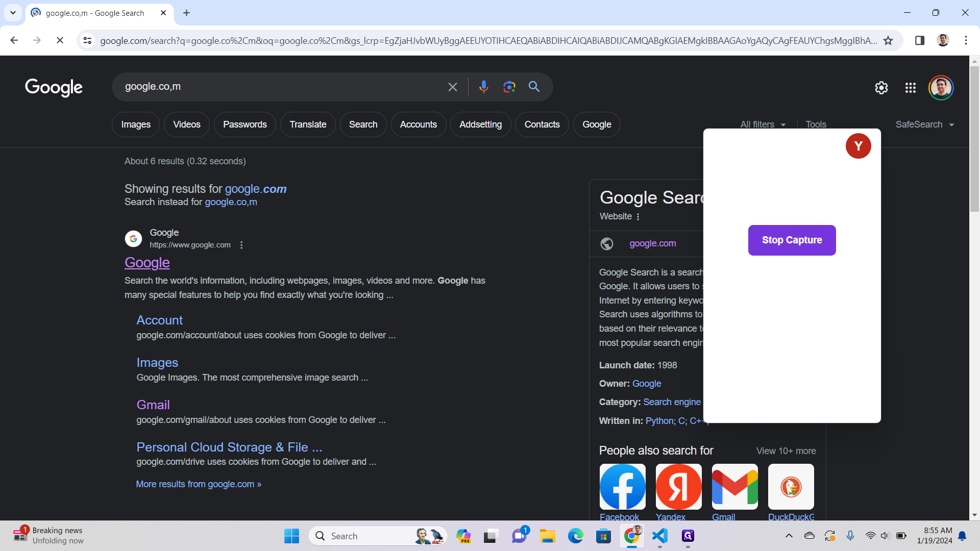980x551 pixels.
Task: Click More results from google.com
Action: point(199,484)
